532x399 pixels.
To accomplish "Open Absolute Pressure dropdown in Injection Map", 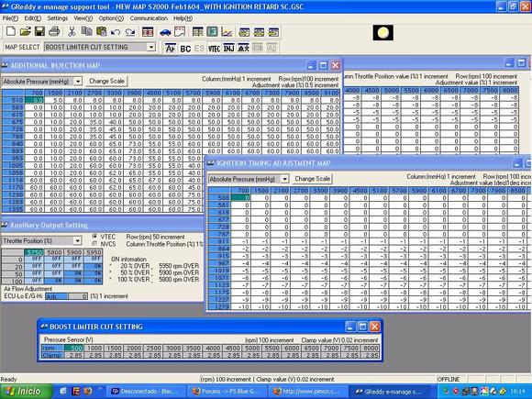I will [x=78, y=82].
